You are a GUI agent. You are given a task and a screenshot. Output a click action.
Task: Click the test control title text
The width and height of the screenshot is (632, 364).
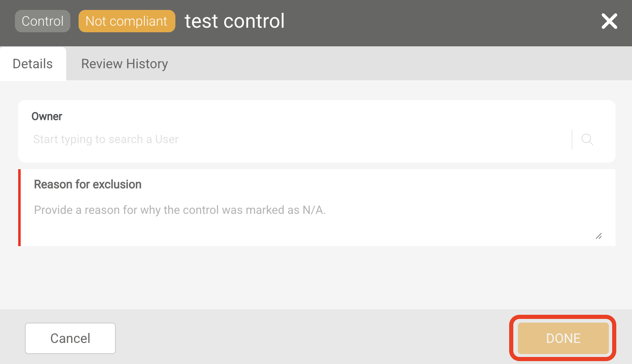pos(235,21)
